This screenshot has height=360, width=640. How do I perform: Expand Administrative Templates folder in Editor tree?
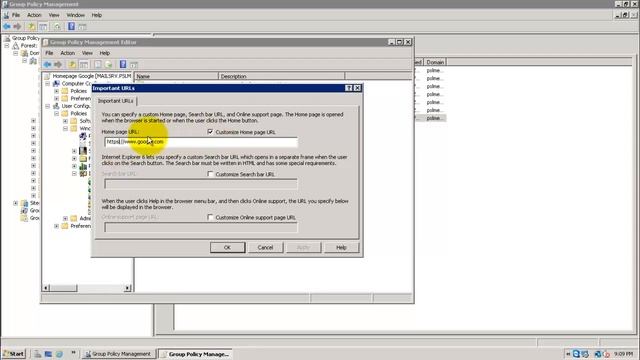pyautogui.click(x=65, y=218)
